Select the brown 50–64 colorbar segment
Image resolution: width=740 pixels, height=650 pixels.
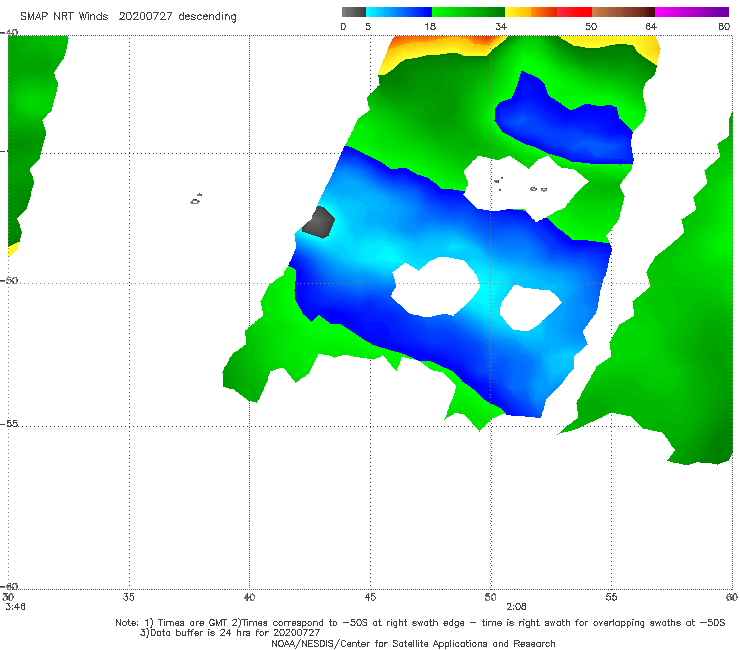click(x=623, y=12)
